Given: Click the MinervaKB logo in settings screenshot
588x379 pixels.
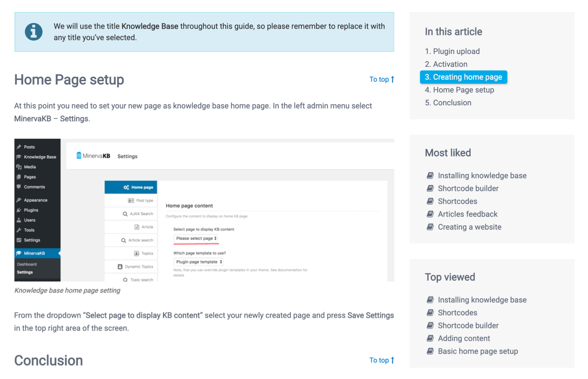Looking at the screenshot, I should tap(93, 156).
